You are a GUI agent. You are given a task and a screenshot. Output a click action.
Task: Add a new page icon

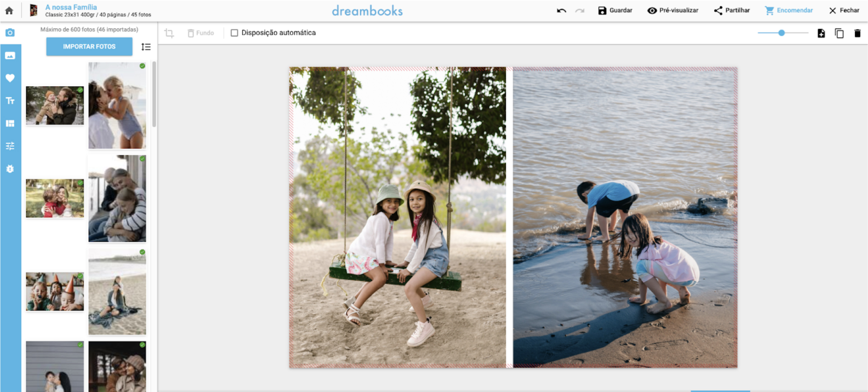(x=821, y=33)
